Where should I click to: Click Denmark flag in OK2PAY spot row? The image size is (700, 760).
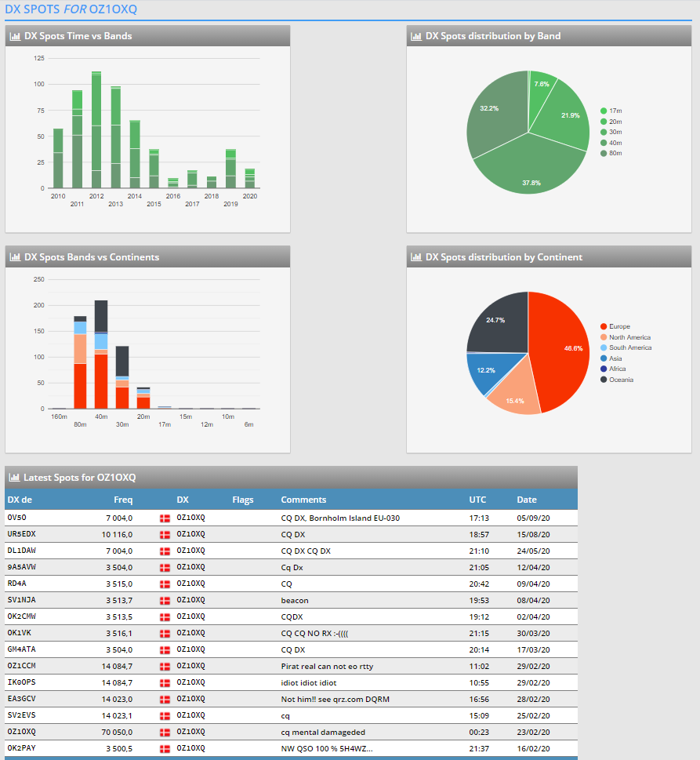pyautogui.click(x=165, y=748)
